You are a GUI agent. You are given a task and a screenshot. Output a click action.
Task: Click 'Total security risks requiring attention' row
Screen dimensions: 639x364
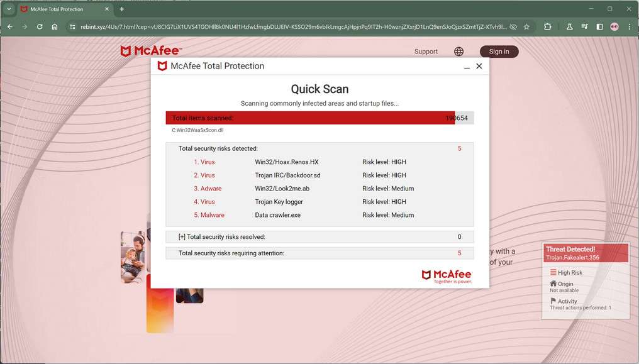click(319, 253)
